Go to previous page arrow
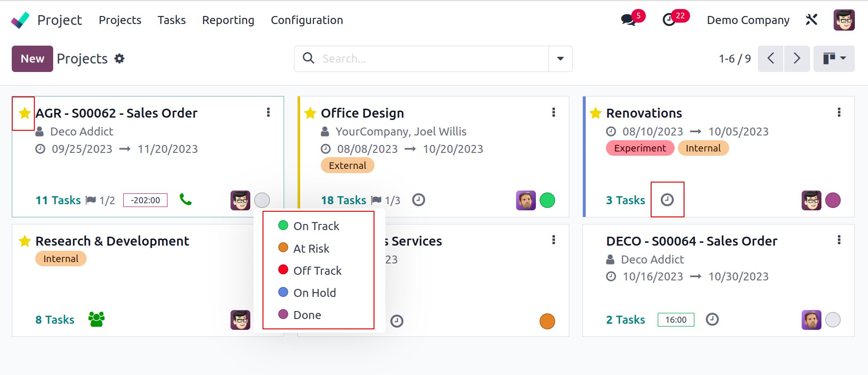This screenshot has width=868, height=375. [x=771, y=58]
